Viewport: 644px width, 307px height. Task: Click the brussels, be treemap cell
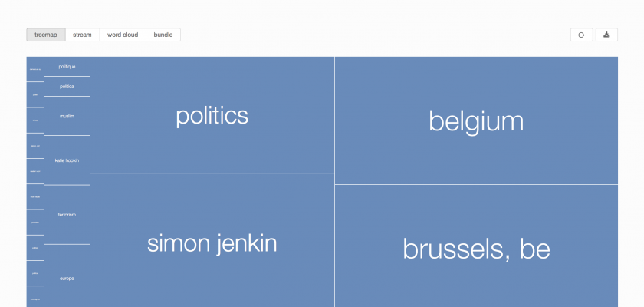[x=476, y=248]
